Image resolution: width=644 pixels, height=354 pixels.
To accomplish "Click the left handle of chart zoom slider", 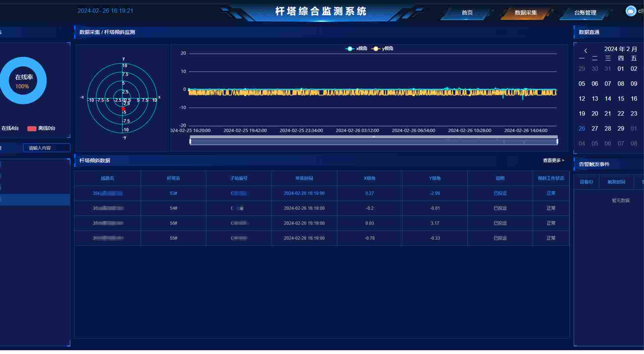I will [x=191, y=142].
